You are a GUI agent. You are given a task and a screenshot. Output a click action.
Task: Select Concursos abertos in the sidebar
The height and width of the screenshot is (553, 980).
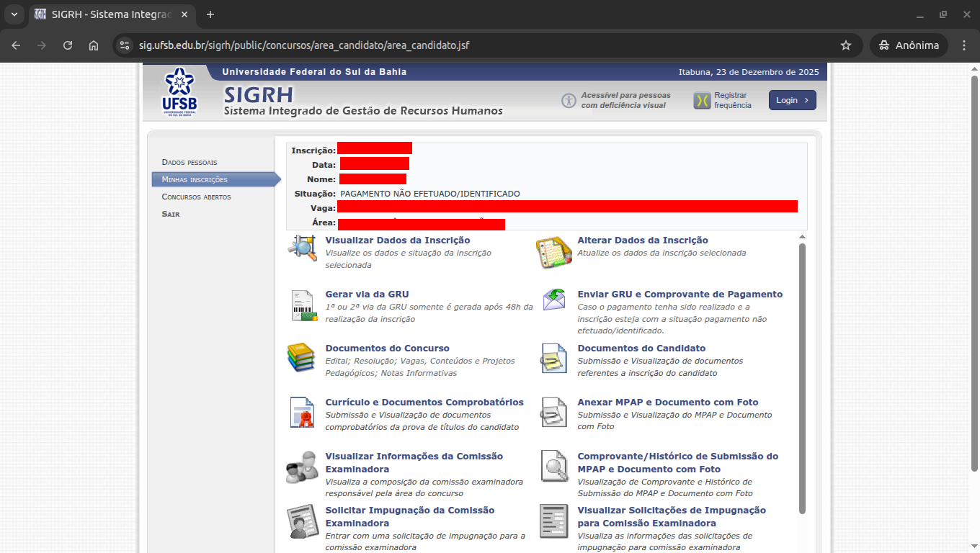(196, 197)
